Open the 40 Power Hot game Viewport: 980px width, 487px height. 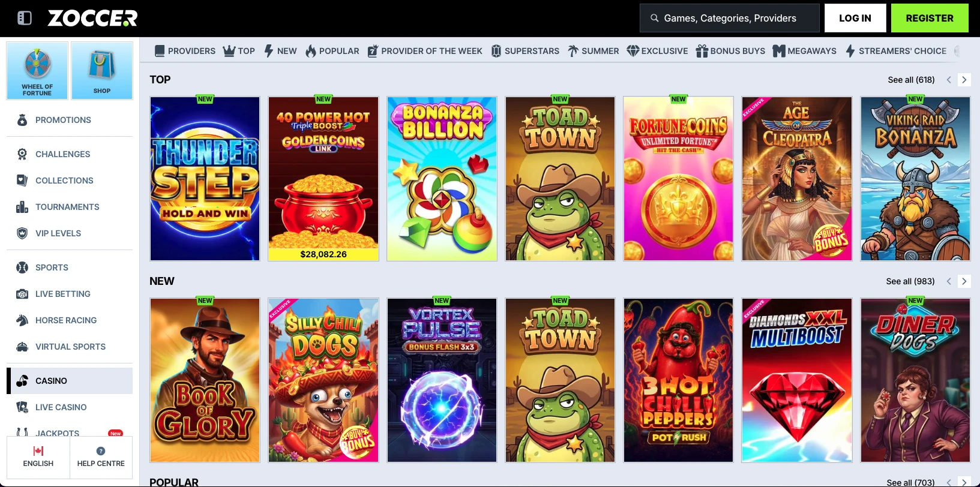click(x=323, y=179)
